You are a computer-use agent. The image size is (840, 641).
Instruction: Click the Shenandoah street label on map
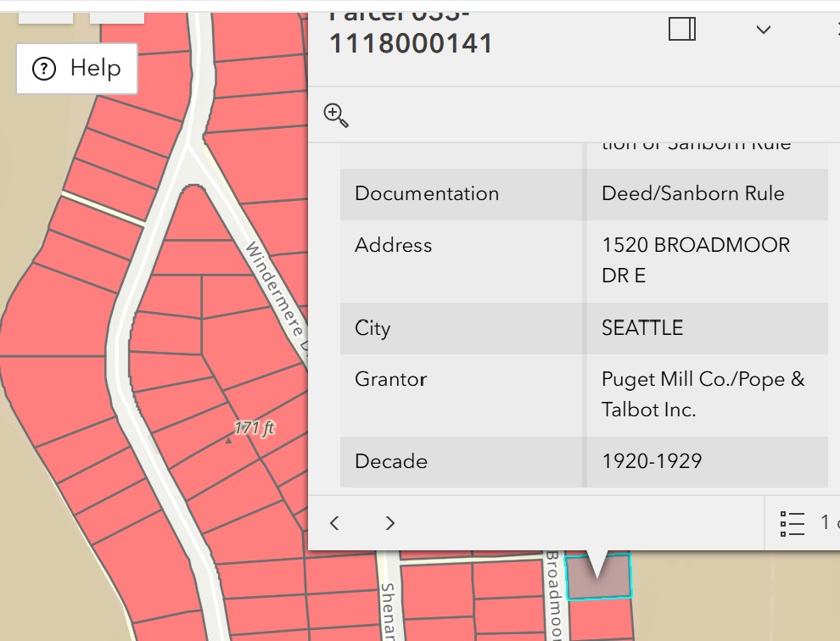[388, 610]
